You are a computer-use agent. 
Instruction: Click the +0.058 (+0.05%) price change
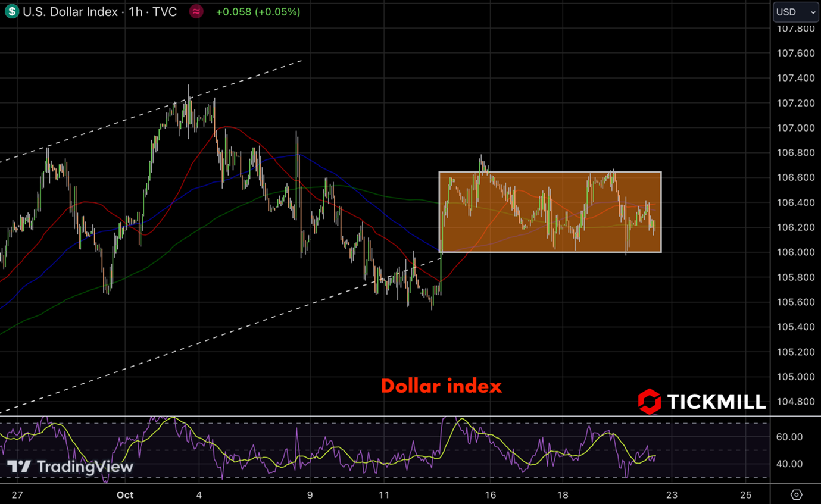[x=258, y=12]
